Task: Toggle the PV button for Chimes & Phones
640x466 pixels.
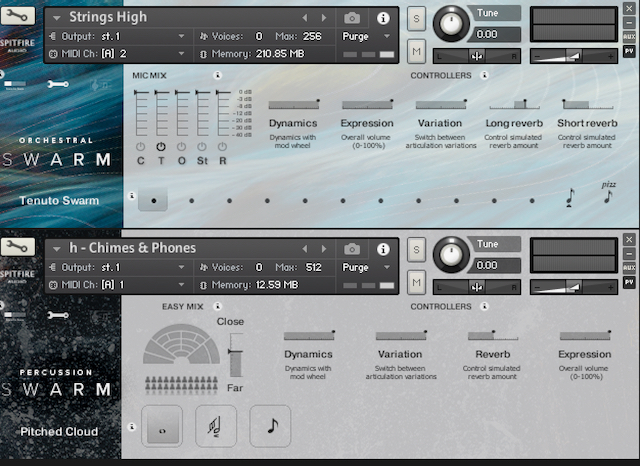Action: click(x=629, y=282)
